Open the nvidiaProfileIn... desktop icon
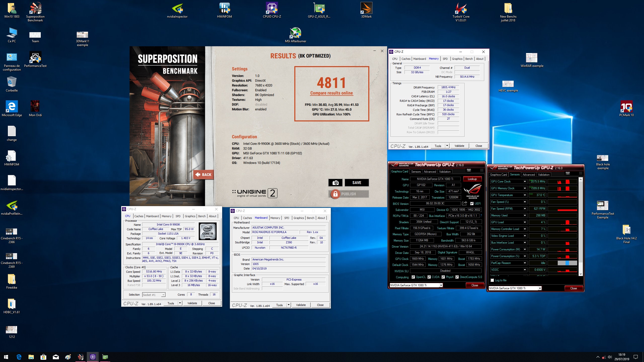 tap(12, 207)
